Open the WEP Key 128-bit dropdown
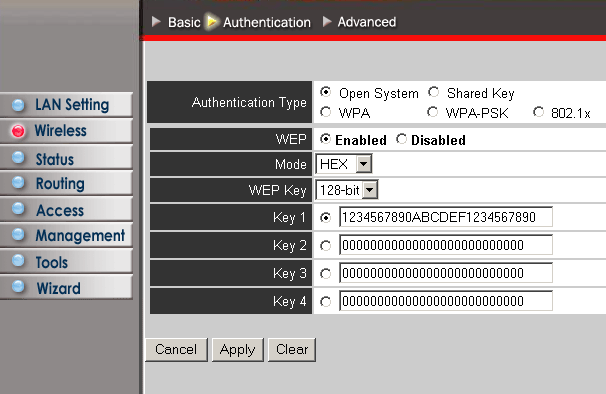Viewport: 606px width, 394px height. 347,190
